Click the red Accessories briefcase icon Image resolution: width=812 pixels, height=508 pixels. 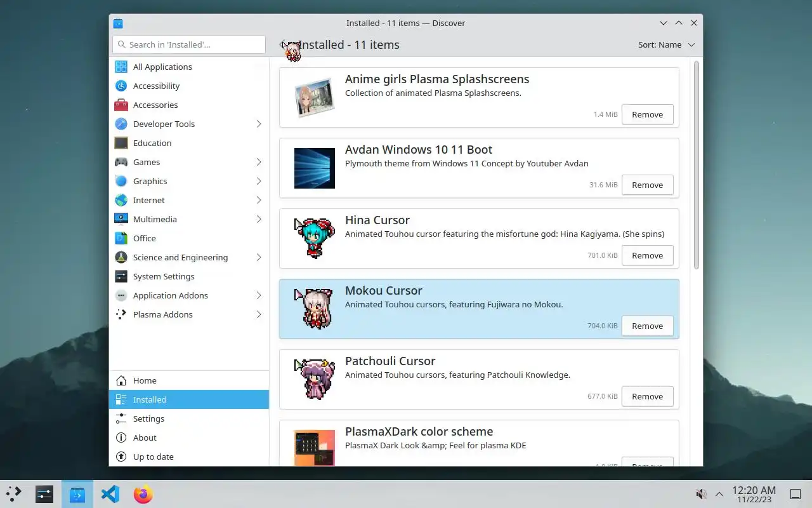(121, 105)
